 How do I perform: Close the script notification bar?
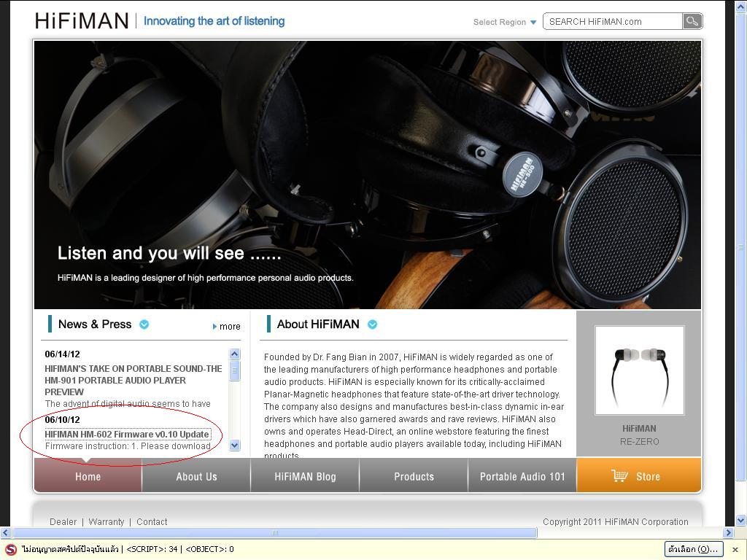(x=735, y=550)
